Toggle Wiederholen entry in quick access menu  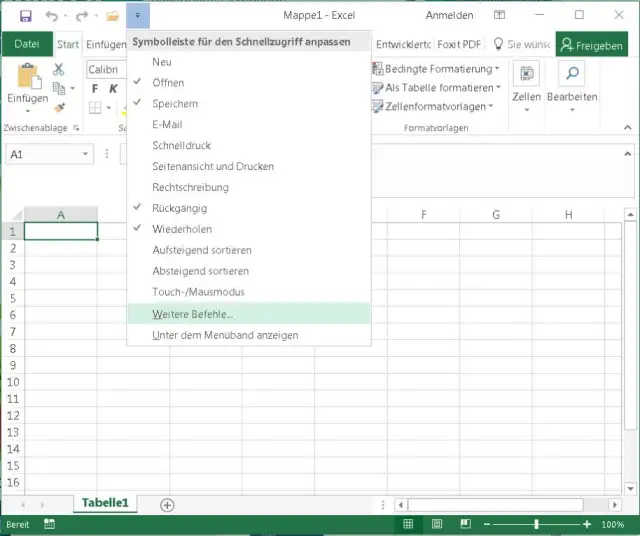[180, 229]
